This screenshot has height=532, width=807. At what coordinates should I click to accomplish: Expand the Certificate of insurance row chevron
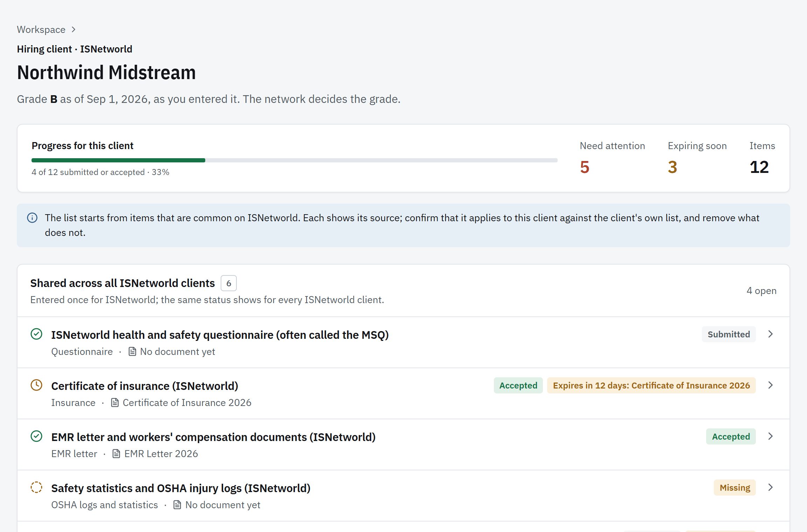(x=770, y=385)
